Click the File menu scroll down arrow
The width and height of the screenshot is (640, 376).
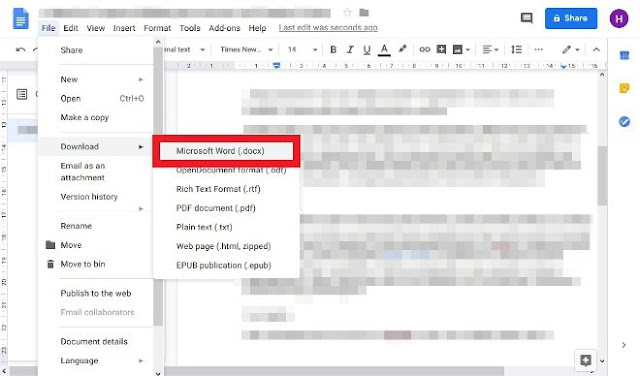point(158,373)
